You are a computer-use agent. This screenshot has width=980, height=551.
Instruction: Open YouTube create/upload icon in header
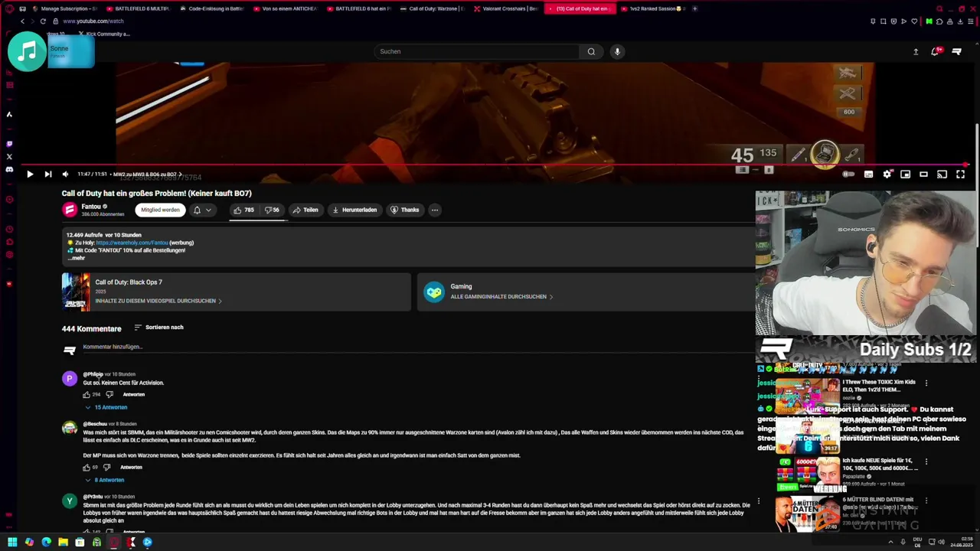[x=916, y=51]
